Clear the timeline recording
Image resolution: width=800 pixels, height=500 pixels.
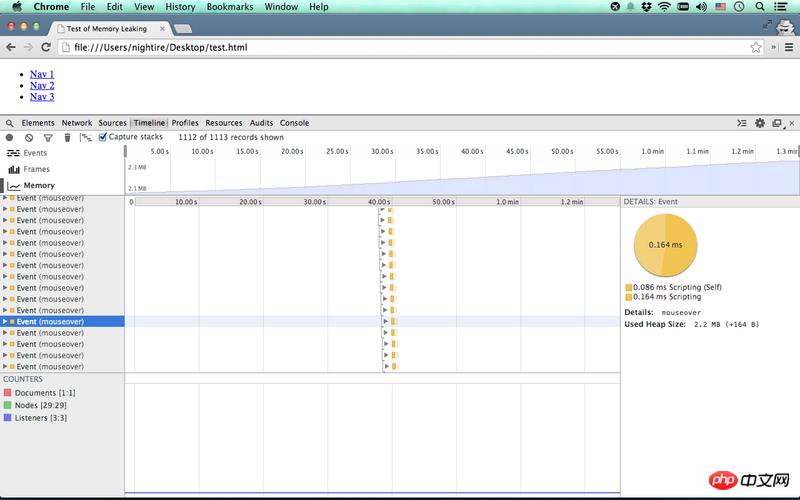[x=29, y=137]
